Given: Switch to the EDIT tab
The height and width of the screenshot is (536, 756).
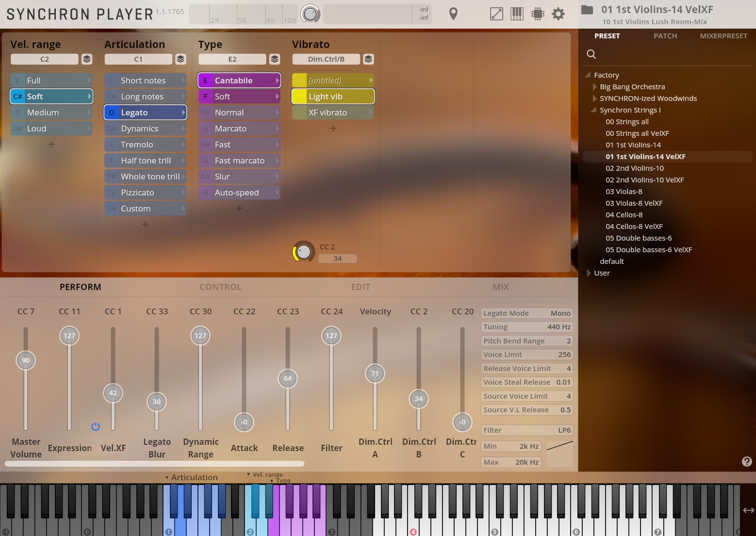Looking at the screenshot, I should pos(361,287).
